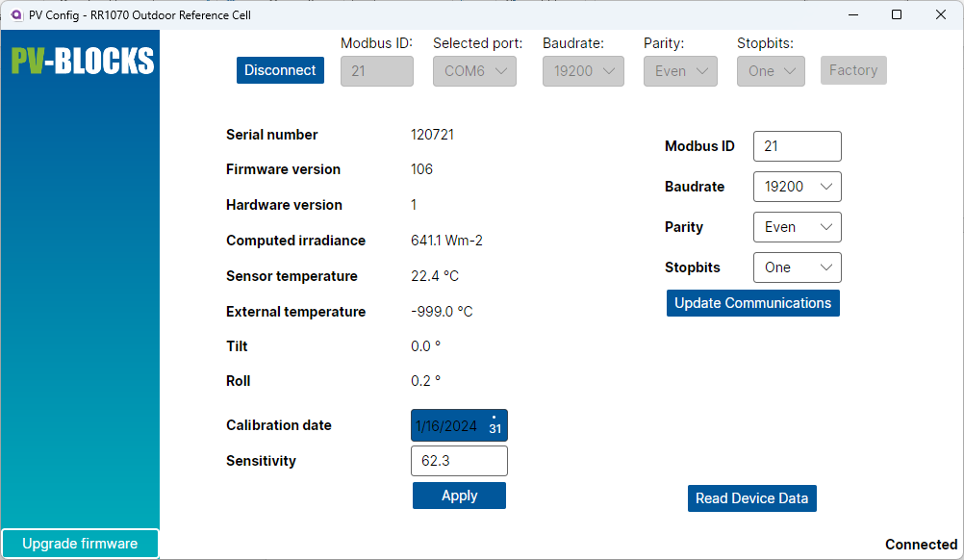Click the Factory button

pyautogui.click(x=853, y=70)
